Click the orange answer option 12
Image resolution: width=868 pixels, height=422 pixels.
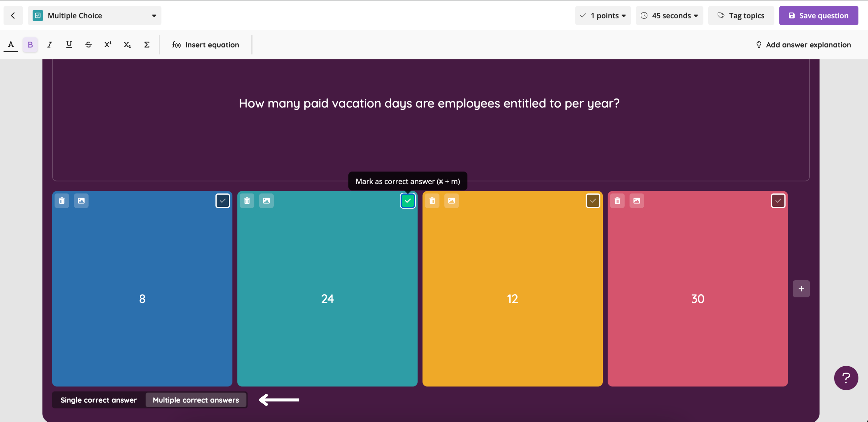(x=512, y=288)
